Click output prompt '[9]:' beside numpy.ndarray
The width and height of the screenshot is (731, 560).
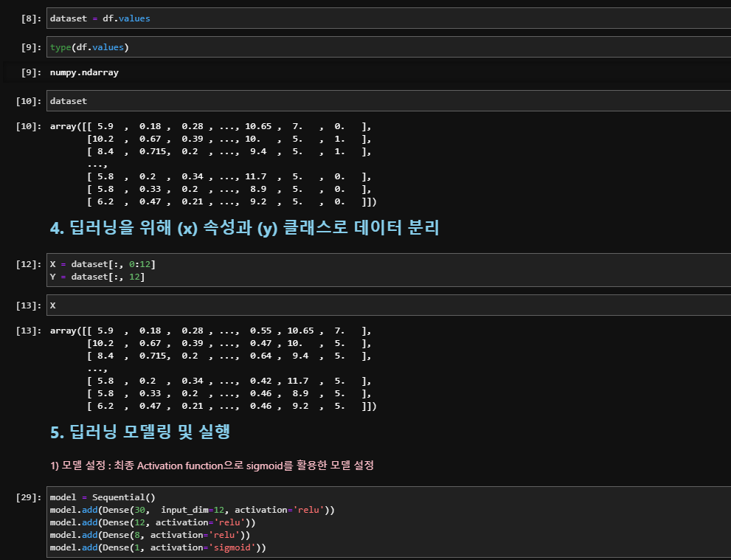[x=31, y=72]
